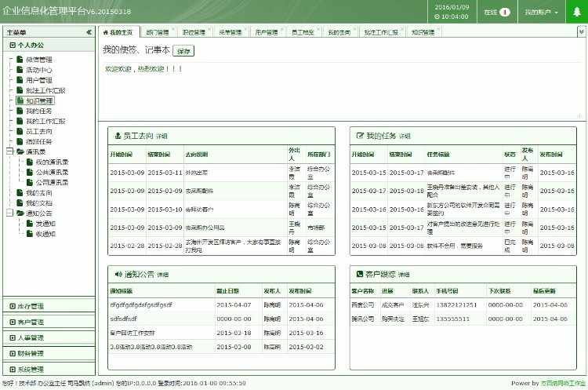The image size is (588, 390).
Task: Click the person icon of 员工去向 panel header
Action: click(118, 136)
